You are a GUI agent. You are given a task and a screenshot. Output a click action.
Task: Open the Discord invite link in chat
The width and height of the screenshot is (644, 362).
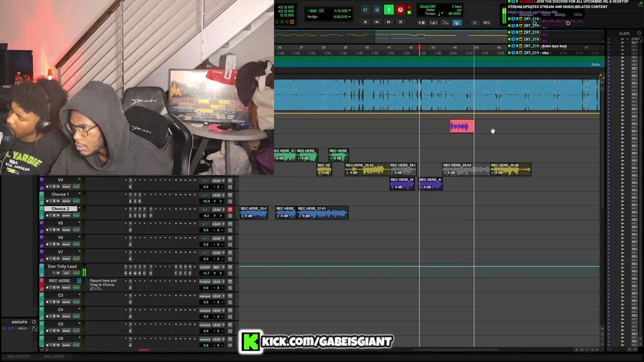coord(532,12)
